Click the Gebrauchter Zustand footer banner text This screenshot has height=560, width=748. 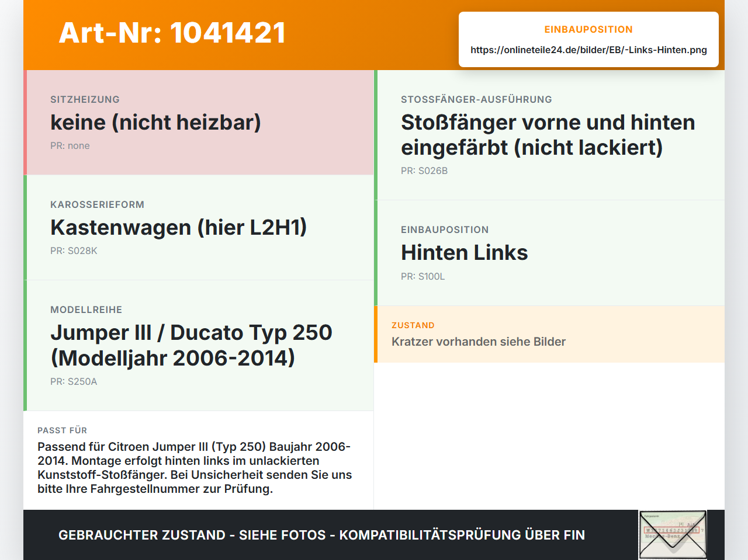321,535
